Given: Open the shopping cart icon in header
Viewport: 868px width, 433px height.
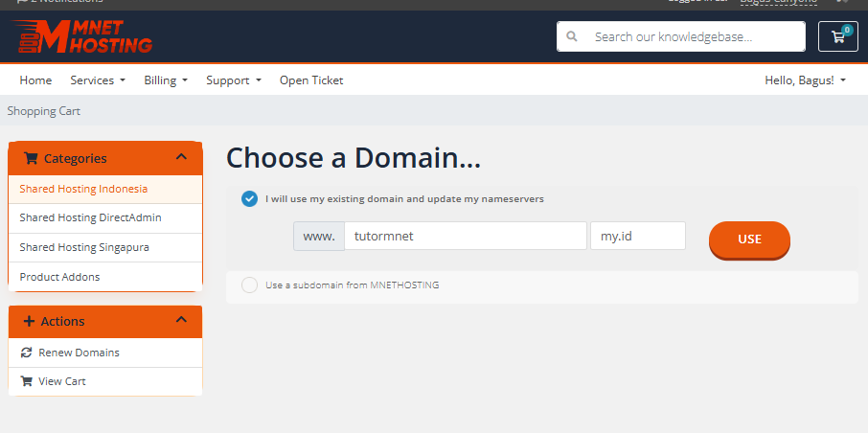Looking at the screenshot, I should tap(838, 36).
